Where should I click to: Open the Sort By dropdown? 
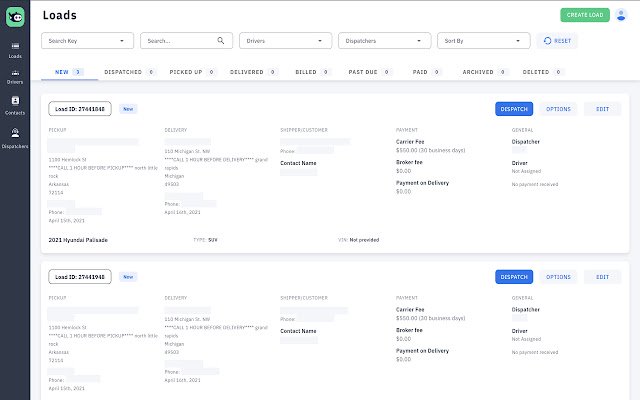484,41
